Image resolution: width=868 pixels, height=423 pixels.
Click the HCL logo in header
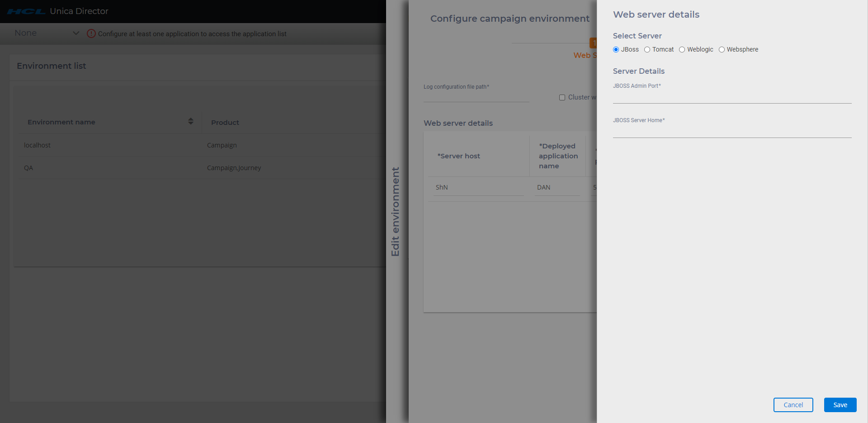(x=26, y=11)
